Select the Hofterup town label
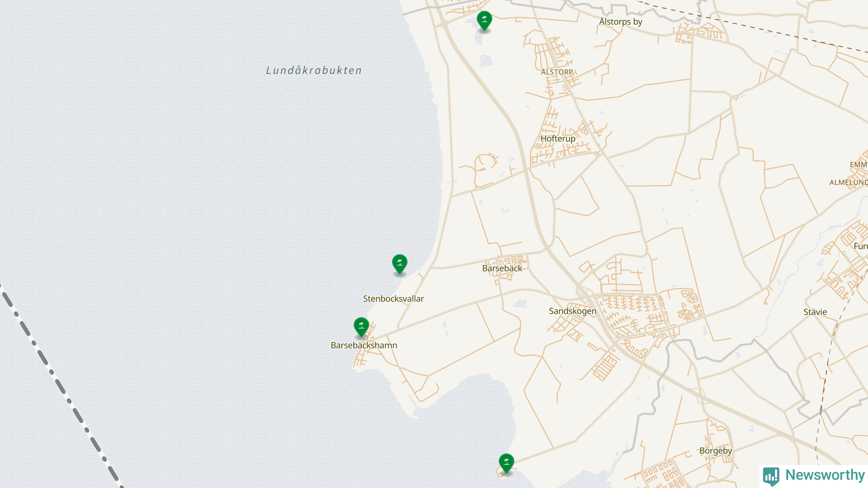Image resolution: width=868 pixels, height=488 pixels. (558, 139)
